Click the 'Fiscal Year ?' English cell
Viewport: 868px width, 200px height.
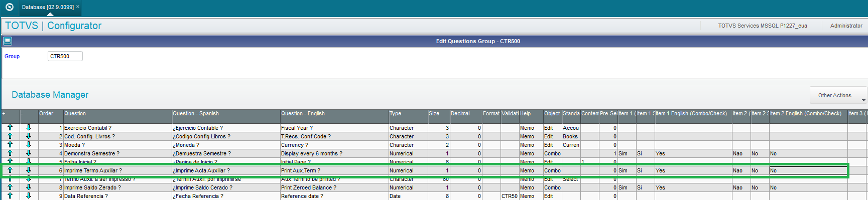point(334,128)
